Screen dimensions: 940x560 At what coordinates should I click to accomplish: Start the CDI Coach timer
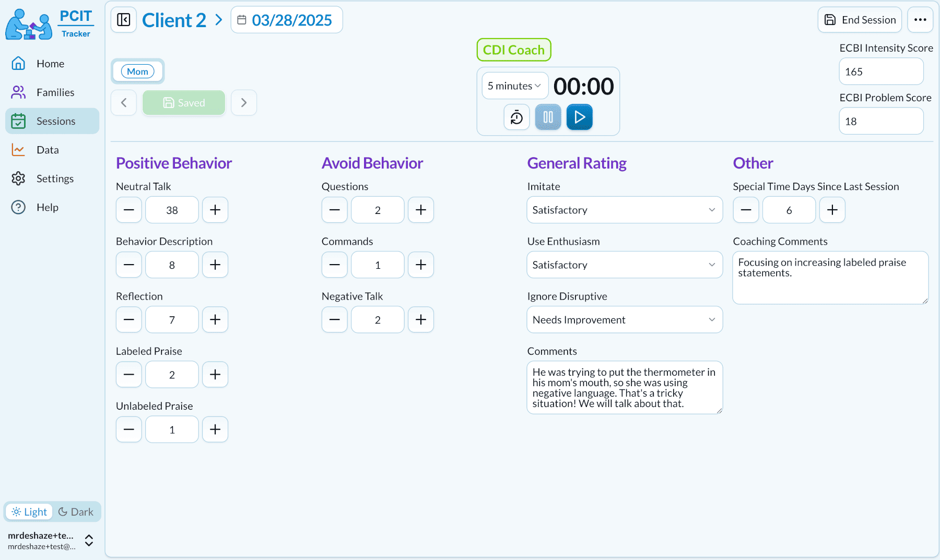pyautogui.click(x=579, y=117)
